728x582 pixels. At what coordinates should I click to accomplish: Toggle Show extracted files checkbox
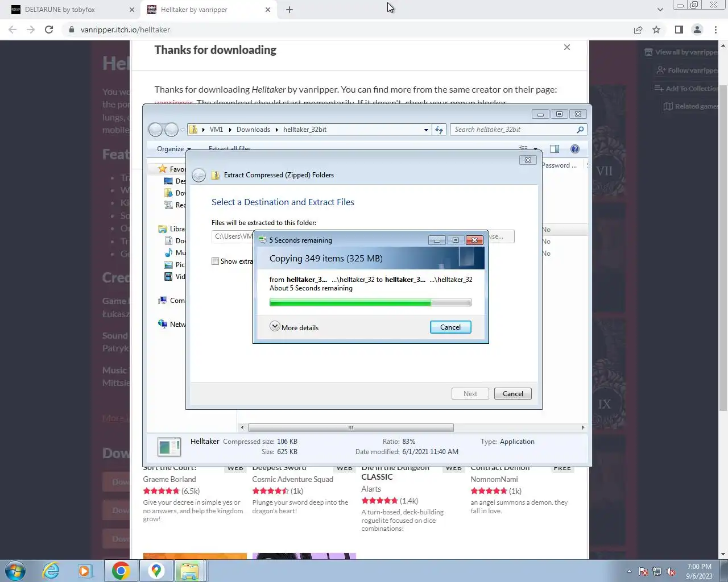tap(215, 261)
